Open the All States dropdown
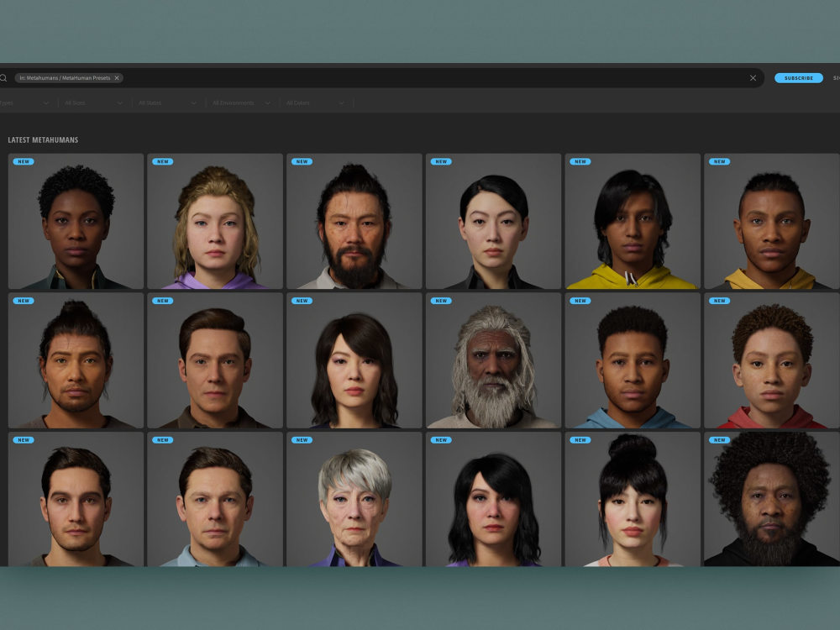The image size is (840, 630). (167, 102)
